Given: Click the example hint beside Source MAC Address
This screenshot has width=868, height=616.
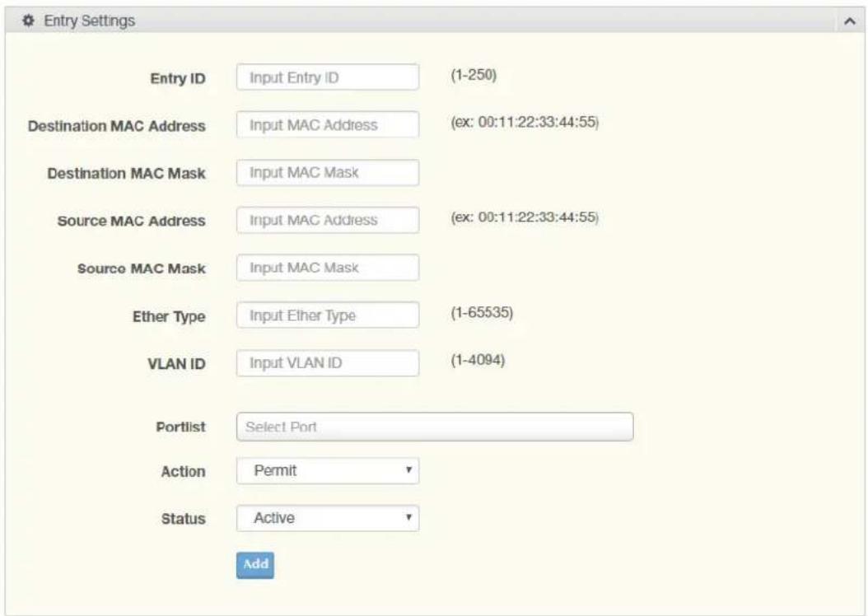Looking at the screenshot, I should coord(525,217).
